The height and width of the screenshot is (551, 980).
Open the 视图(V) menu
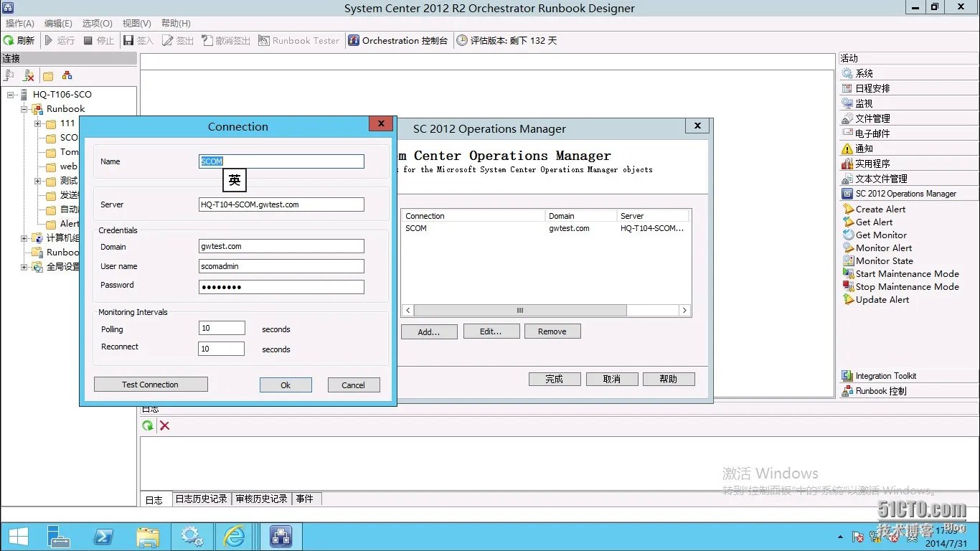tap(136, 24)
